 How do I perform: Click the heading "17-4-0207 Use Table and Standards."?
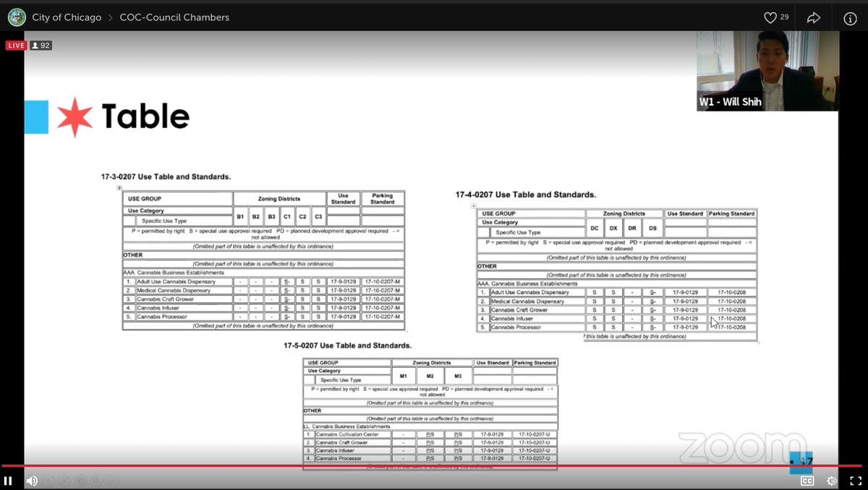pyautogui.click(x=526, y=195)
